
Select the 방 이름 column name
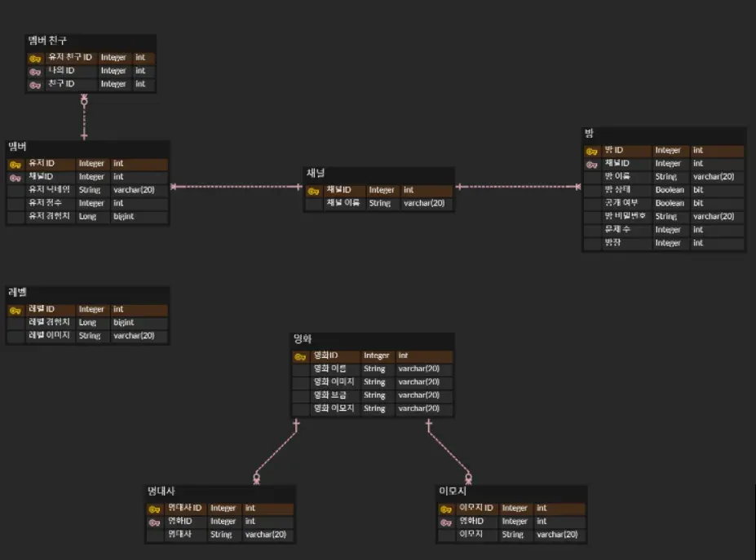pos(617,176)
